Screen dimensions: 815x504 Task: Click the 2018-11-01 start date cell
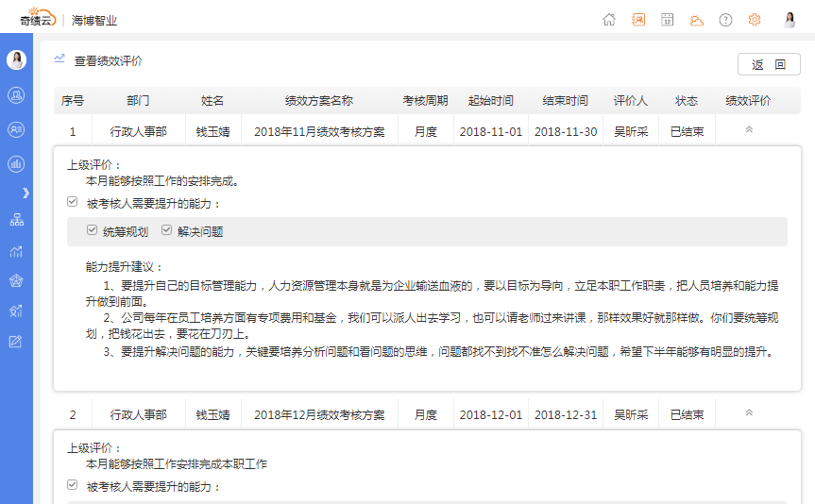491,131
